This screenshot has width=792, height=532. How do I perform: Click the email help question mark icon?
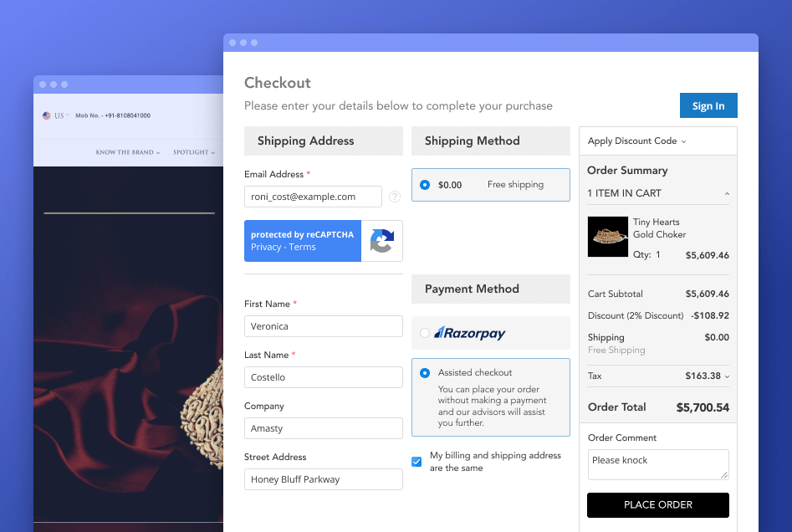click(395, 197)
